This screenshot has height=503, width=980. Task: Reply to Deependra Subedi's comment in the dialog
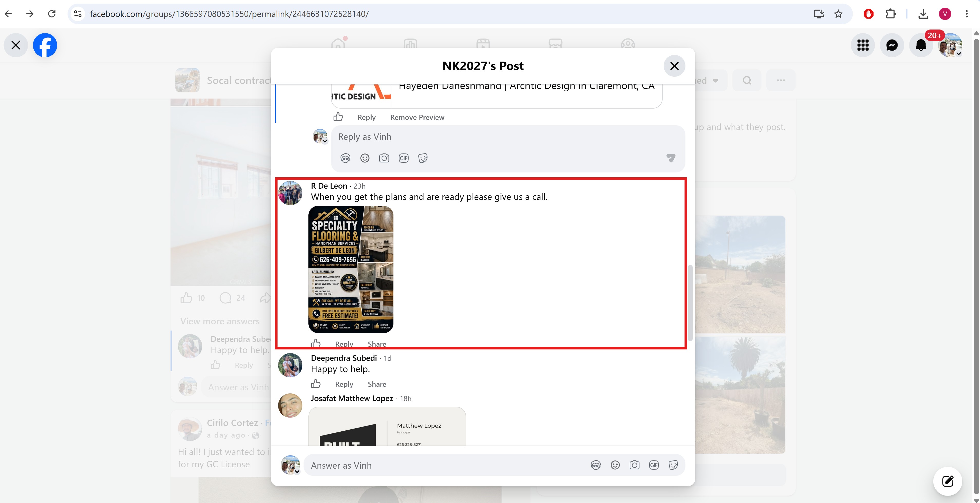[344, 384]
